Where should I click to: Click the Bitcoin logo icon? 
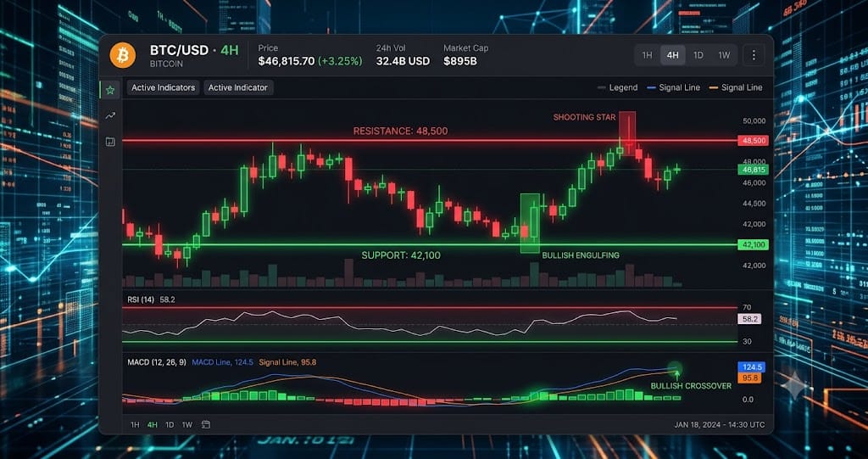pyautogui.click(x=122, y=55)
